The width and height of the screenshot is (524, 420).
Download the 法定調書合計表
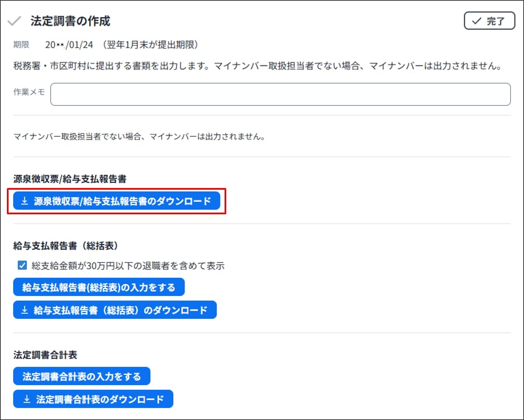click(93, 399)
